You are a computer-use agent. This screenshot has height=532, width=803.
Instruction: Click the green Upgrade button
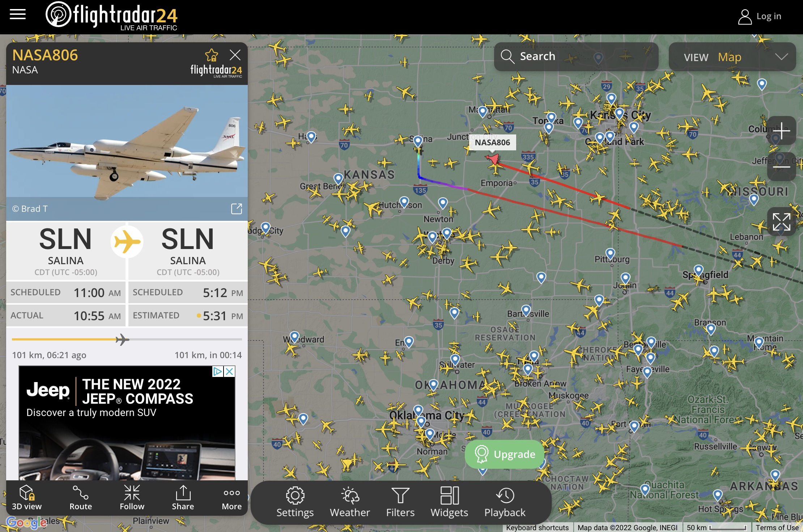coord(505,454)
